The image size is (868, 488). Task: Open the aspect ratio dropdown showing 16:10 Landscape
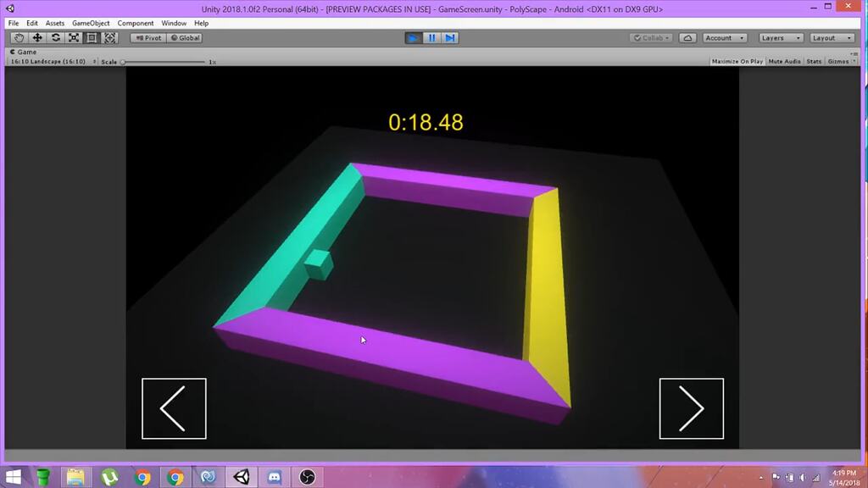51,61
